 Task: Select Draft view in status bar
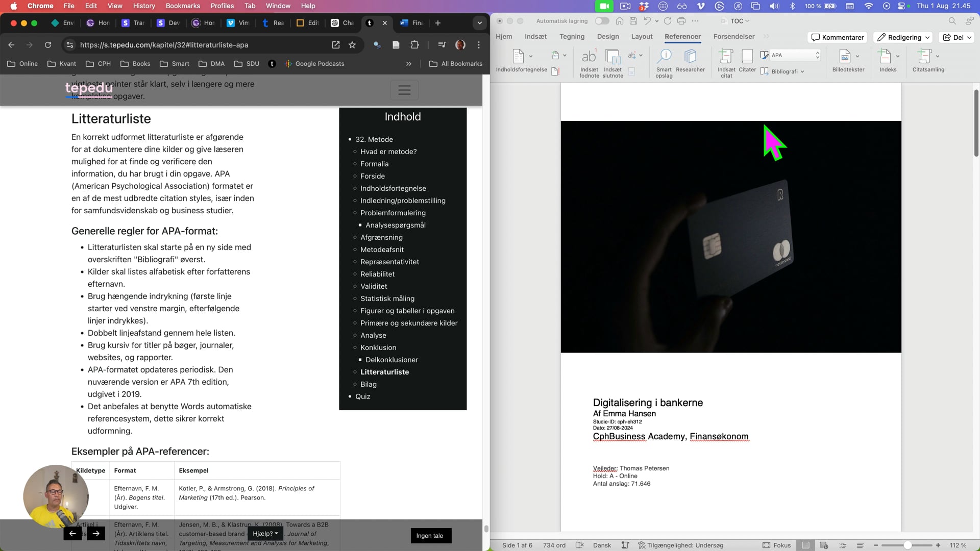coord(860,545)
